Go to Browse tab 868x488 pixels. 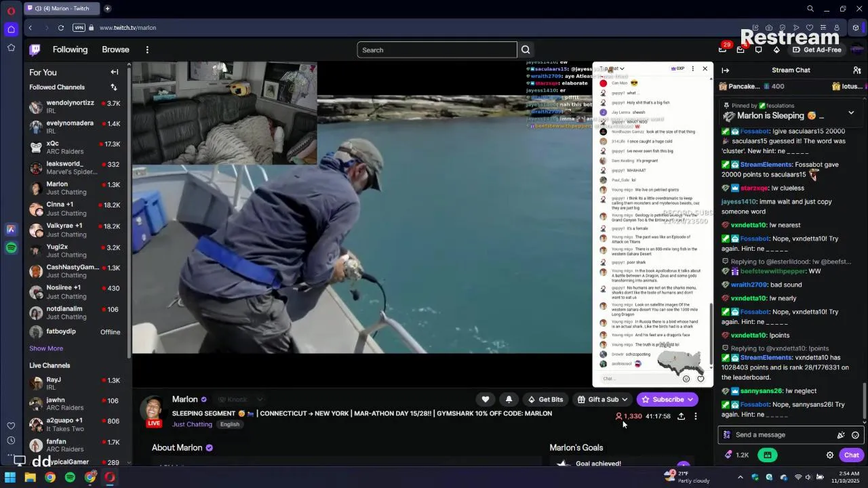click(115, 49)
